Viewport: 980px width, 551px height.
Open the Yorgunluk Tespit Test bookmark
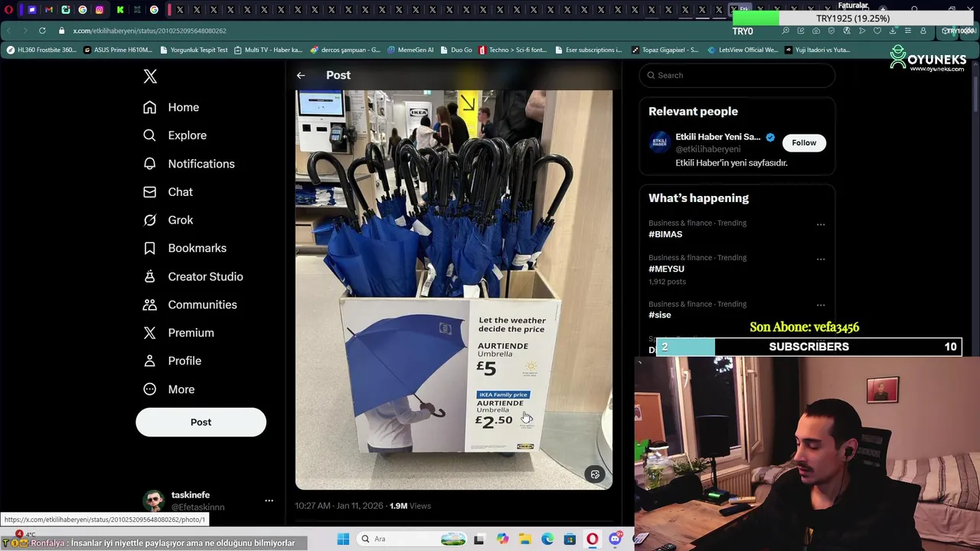pyautogui.click(x=194, y=50)
